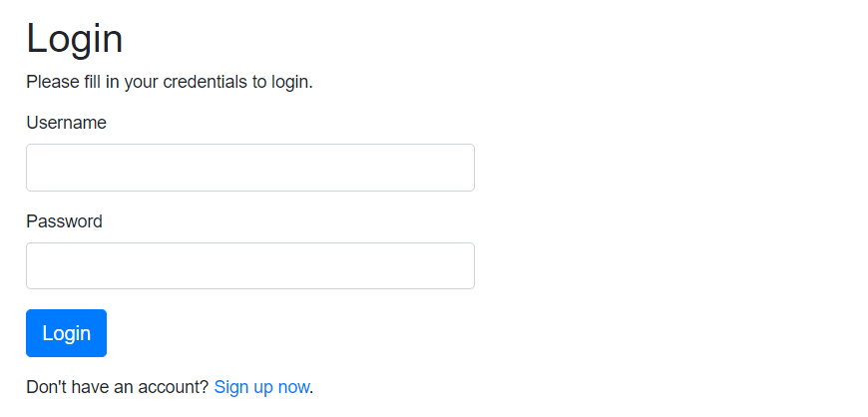
Task: Click the Password label text
Action: coord(64,221)
